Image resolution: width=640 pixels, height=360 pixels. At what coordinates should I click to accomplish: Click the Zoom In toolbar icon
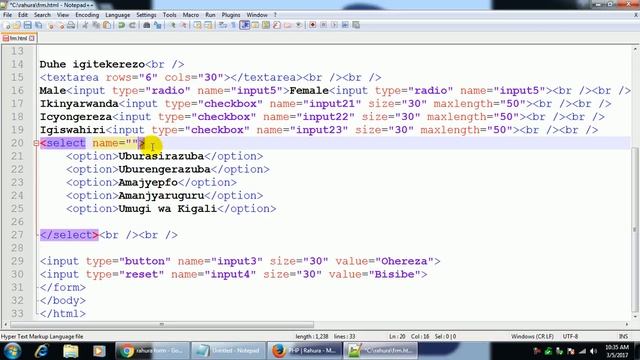coord(173,25)
